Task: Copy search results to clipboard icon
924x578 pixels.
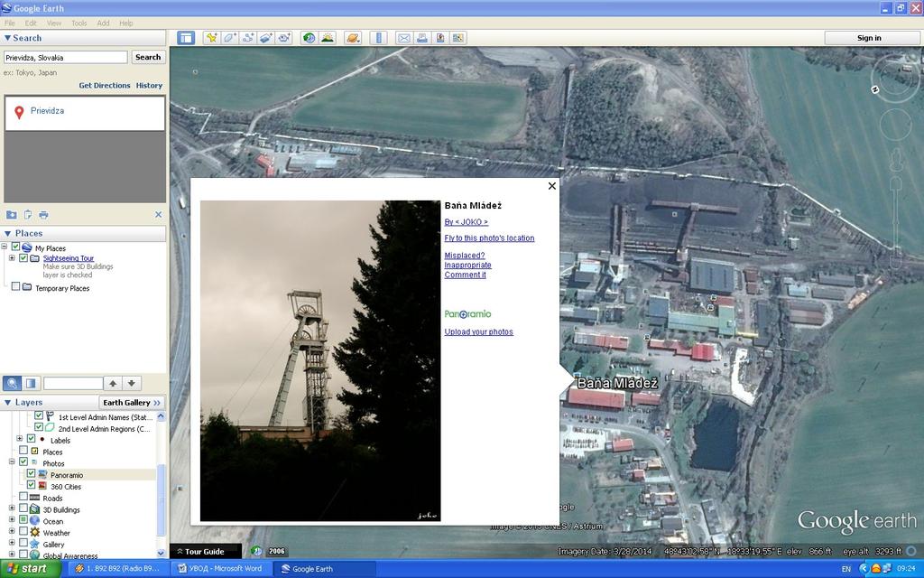Action: (28, 215)
